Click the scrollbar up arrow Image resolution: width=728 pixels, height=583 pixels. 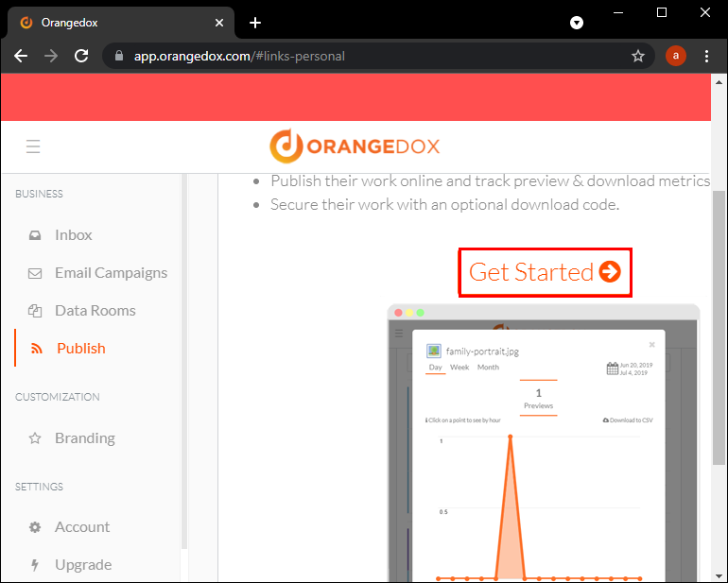pyautogui.click(x=719, y=82)
